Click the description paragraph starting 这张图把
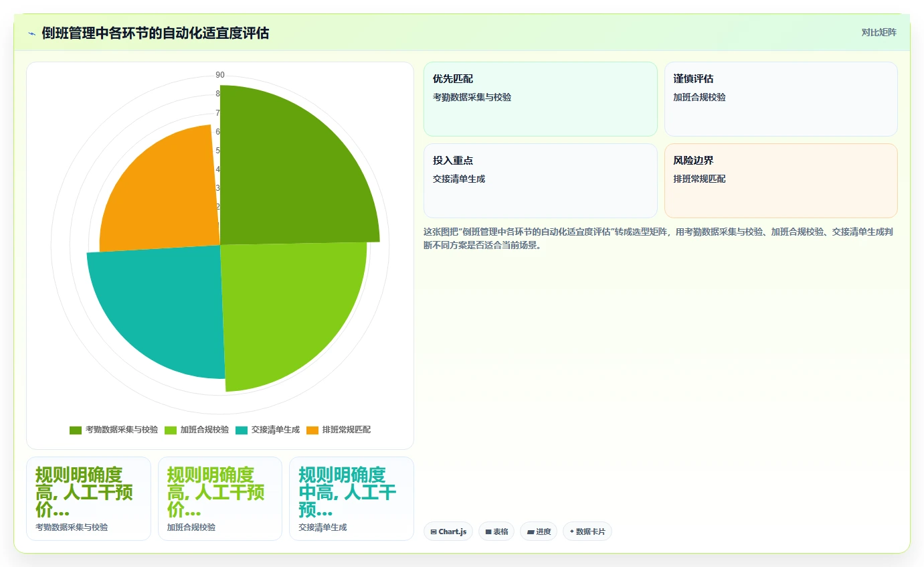Viewport: 924px width, 567px height. point(659,238)
